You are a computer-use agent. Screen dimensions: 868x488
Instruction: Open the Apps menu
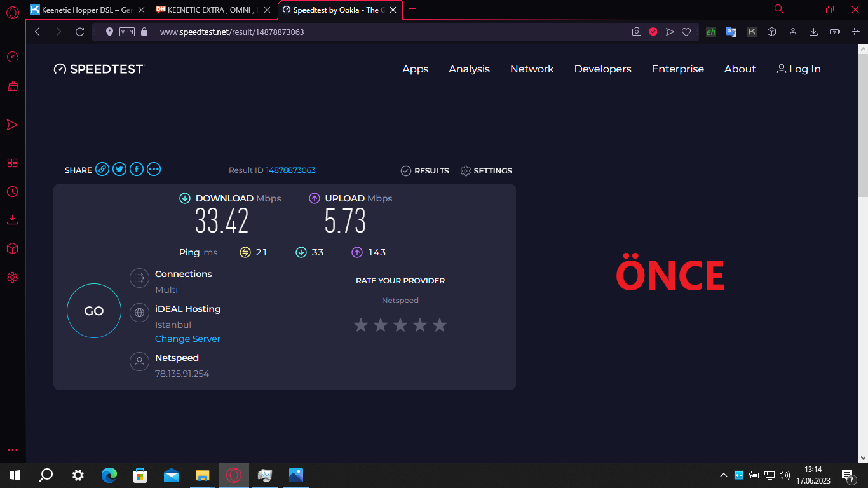pos(416,69)
